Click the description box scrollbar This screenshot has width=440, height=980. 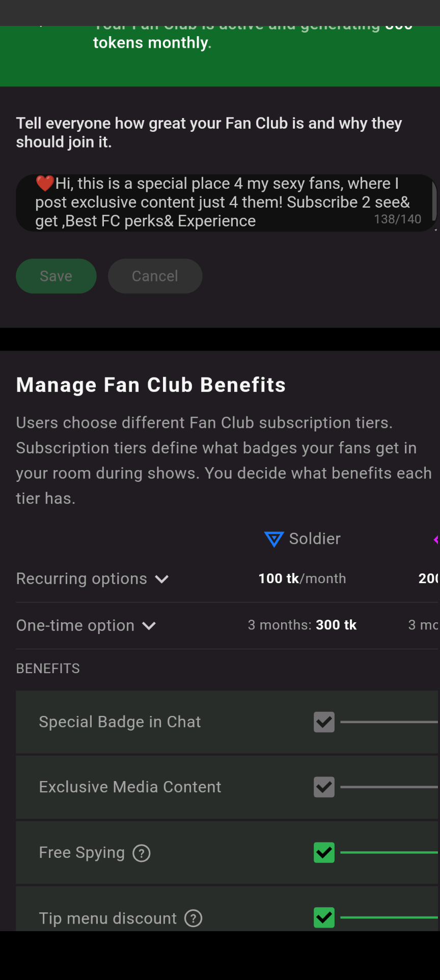pos(434,201)
